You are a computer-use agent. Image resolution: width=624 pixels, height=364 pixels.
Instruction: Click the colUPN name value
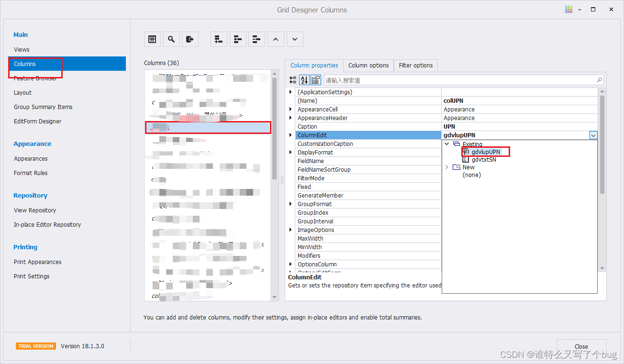pyautogui.click(x=453, y=101)
